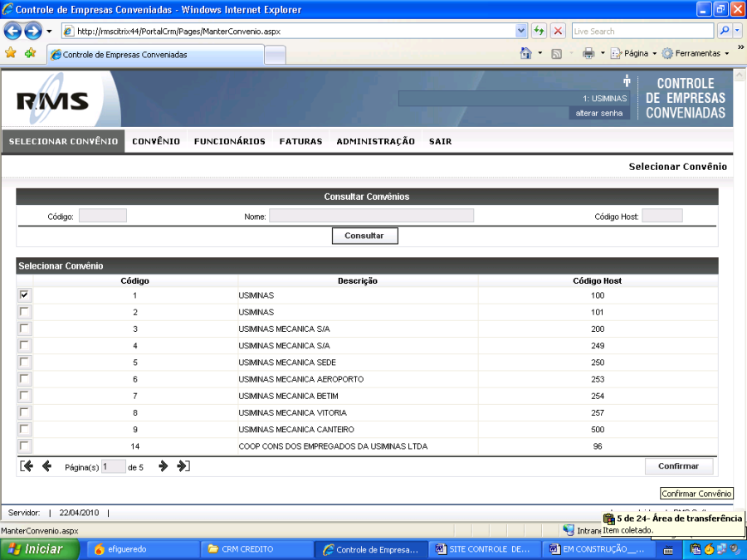Image resolution: width=747 pixels, height=560 pixels.
Task: Open the CRM CREDITO folder taskbar item
Action: pyautogui.click(x=257, y=549)
